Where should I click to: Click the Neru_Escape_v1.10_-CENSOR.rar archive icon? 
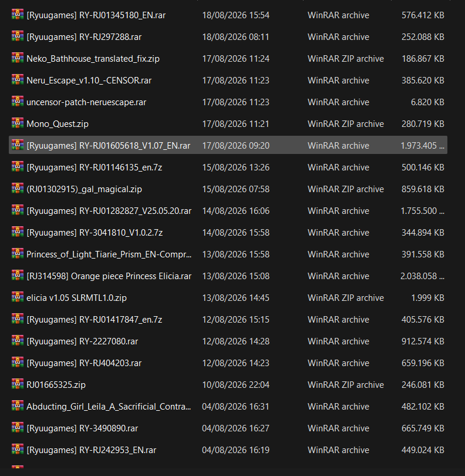[18, 80]
